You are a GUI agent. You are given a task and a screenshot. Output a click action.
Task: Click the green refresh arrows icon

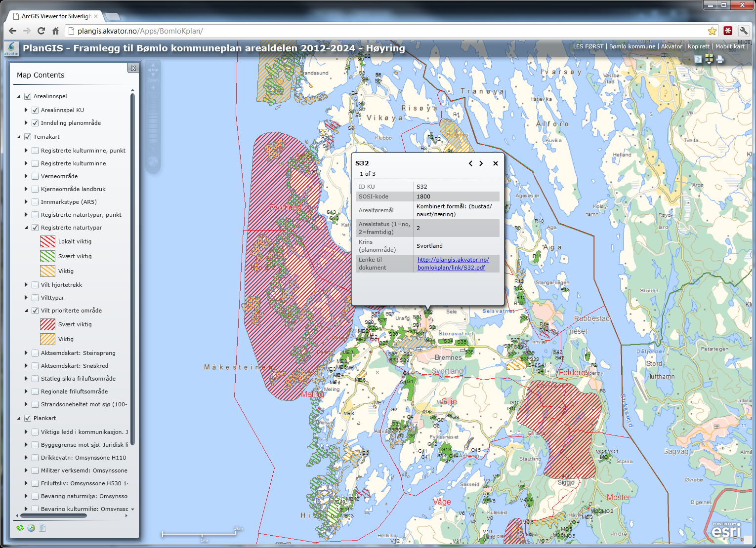pyautogui.click(x=20, y=528)
